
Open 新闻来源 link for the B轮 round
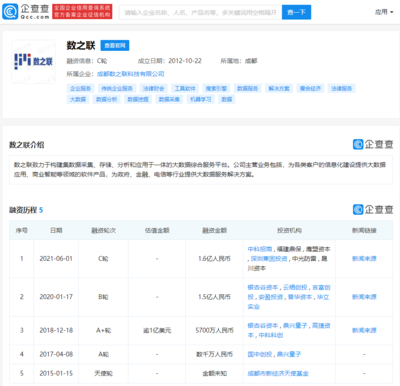pos(364,297)
